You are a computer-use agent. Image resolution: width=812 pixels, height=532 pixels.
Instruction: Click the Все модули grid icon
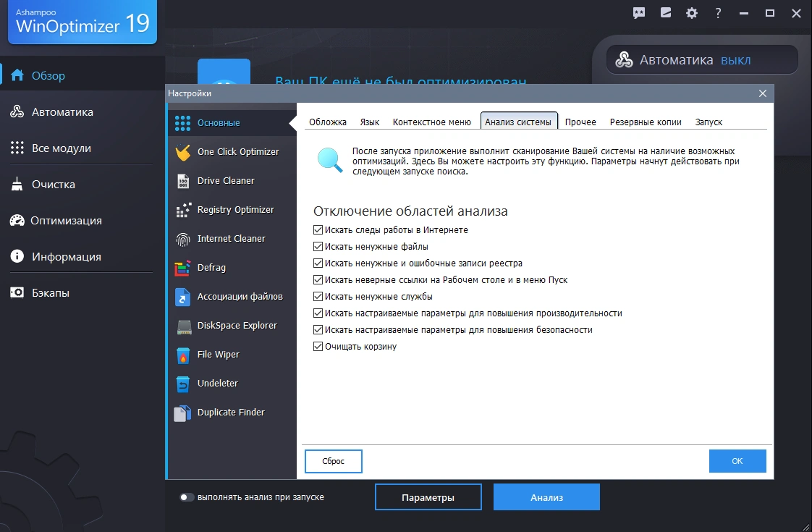[x=17, y=148]
